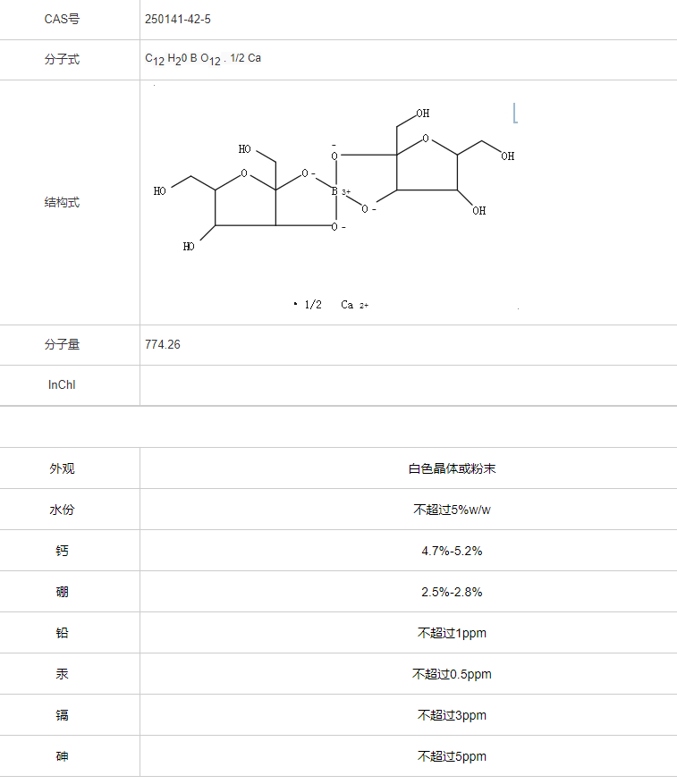
Task: Click the calcium content 4.7%-5.2%
Action: (452, 551)
